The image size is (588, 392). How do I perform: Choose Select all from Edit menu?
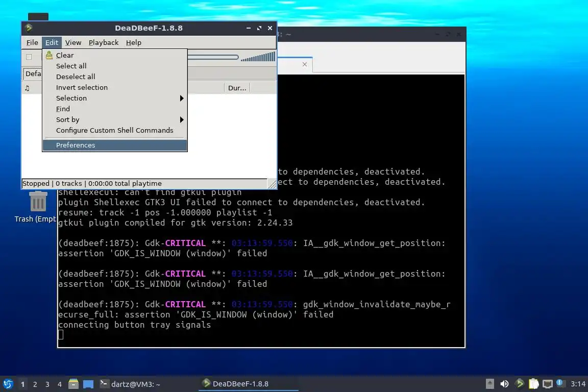pyautogui.click(x=115, y=66)
